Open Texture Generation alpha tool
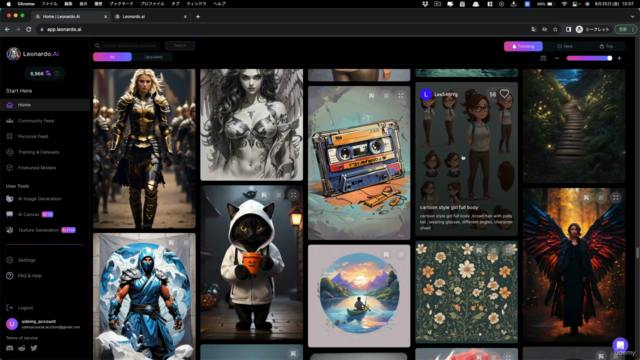The image size is (640, 360). [41, 230]
